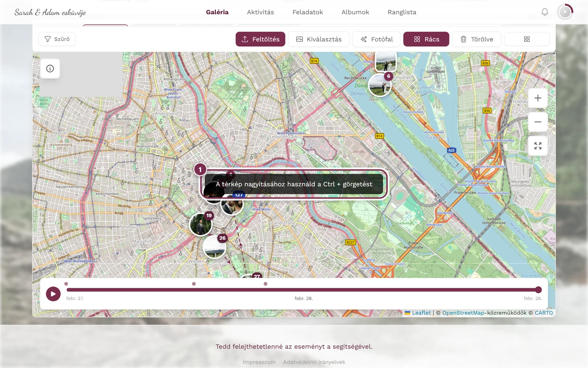Open the OpenStreetMap attribution link
The image size is (588, 368).
pos(463,313)
